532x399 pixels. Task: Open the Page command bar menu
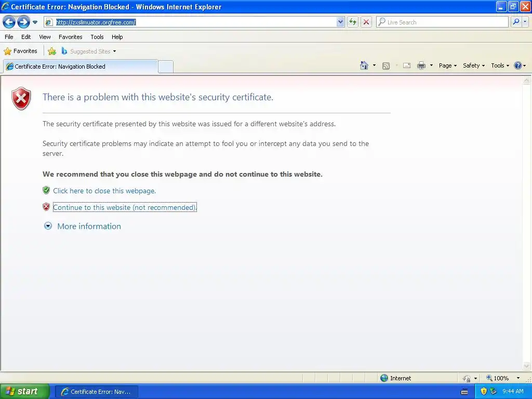tap(447, 65)
